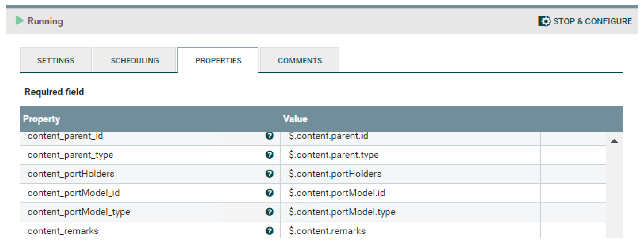Screen dimensions: 644x245
Task: Click help icon for content_parent_type
Action: (x=269, y=155)
